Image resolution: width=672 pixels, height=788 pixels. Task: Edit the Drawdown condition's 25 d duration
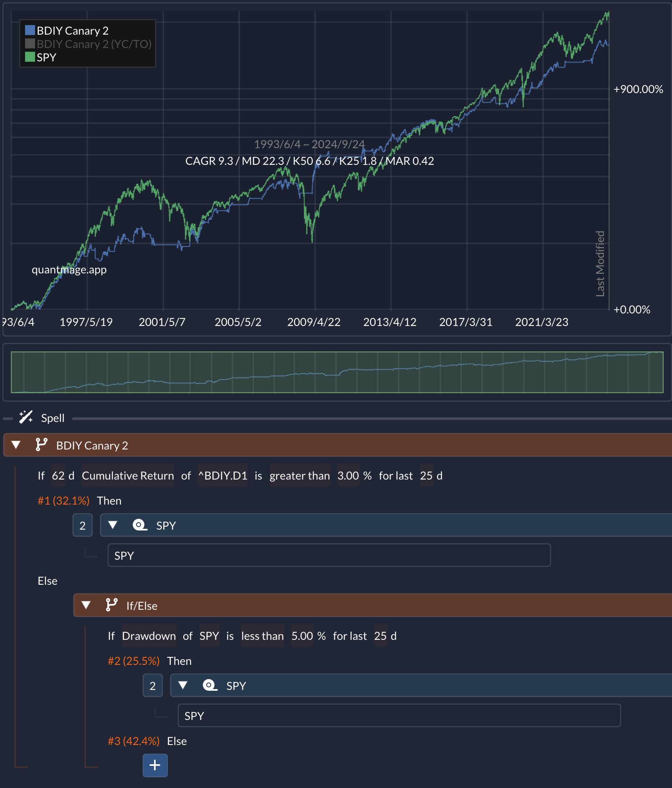381,636
